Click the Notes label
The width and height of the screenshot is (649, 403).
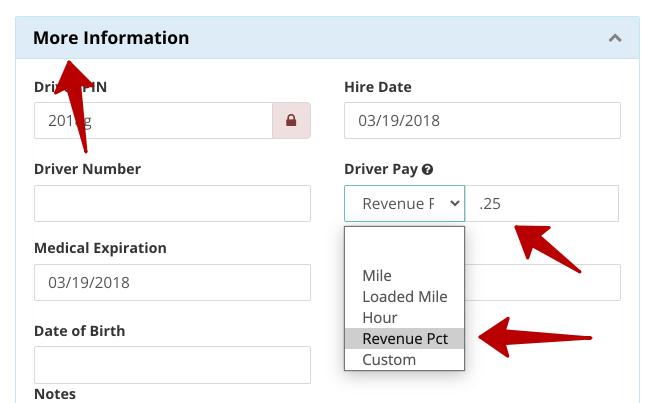tap(55, 394)
